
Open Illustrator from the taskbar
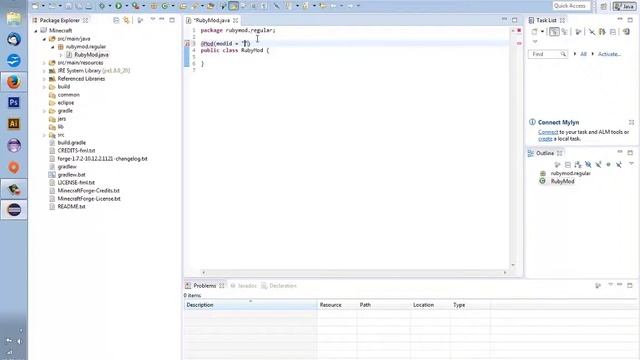click(14, 124)
